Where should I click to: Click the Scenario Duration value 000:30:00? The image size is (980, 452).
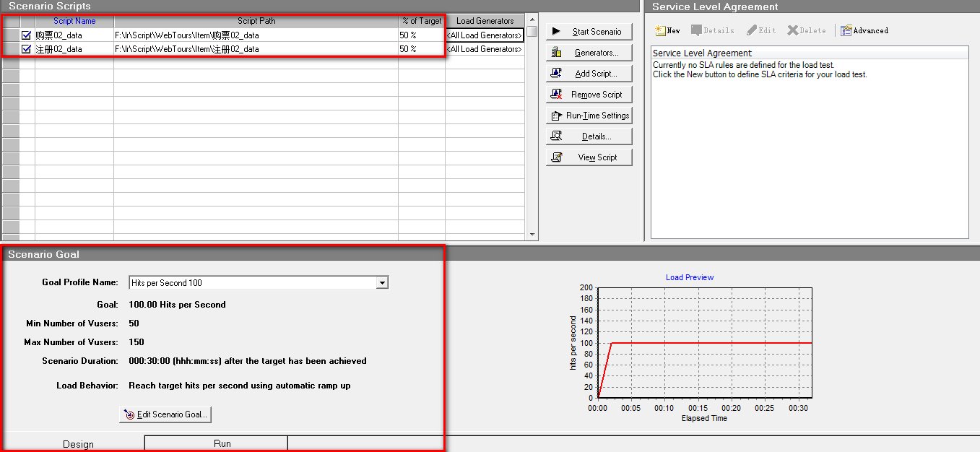tap(148, 361)
